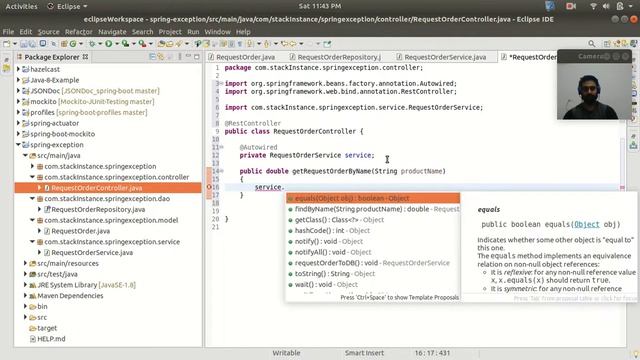Click the Quick Access magnifier icon
Viewport: 640px width, 360px height.
click(592, 44)
